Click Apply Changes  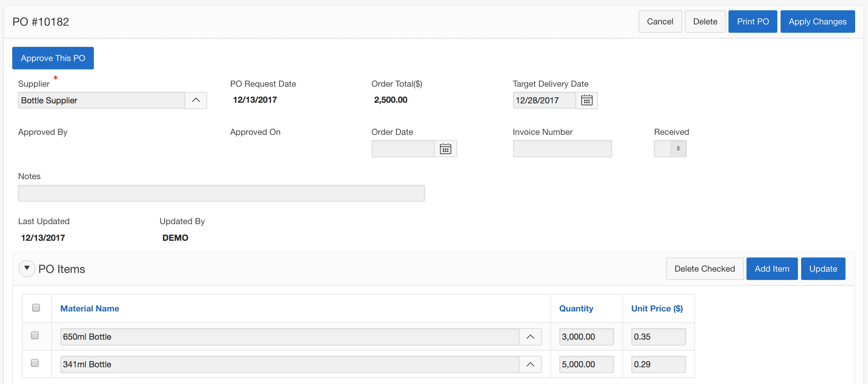pos(817,22)
